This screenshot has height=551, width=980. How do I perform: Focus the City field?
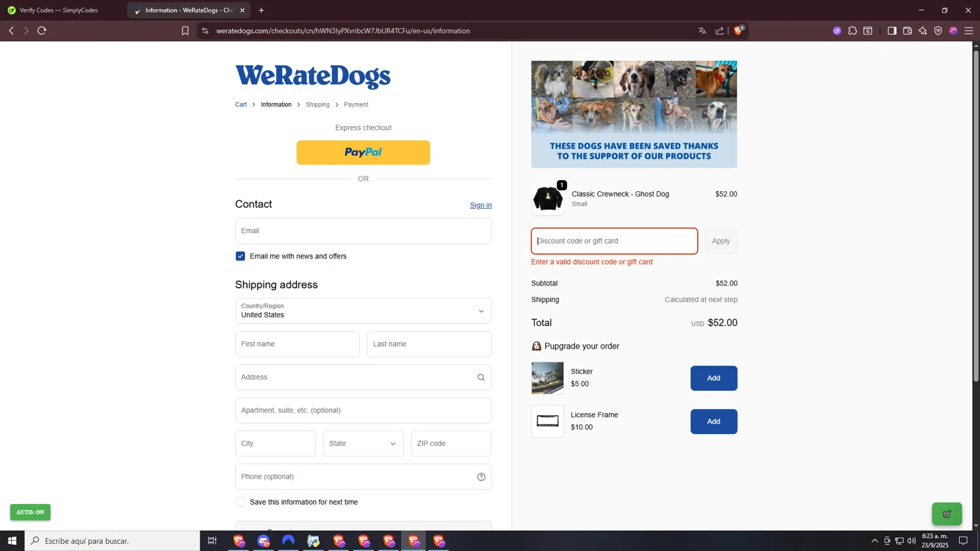coord(275,443)
